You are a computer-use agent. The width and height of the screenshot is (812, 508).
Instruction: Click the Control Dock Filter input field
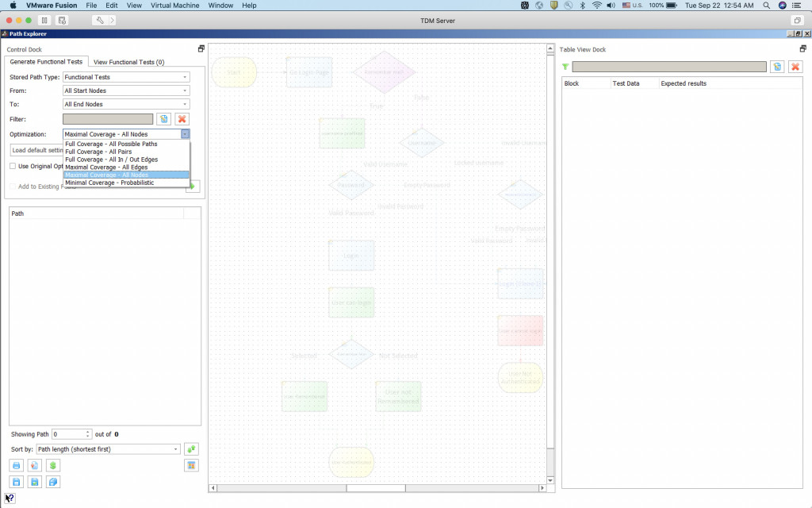(108, 119)
